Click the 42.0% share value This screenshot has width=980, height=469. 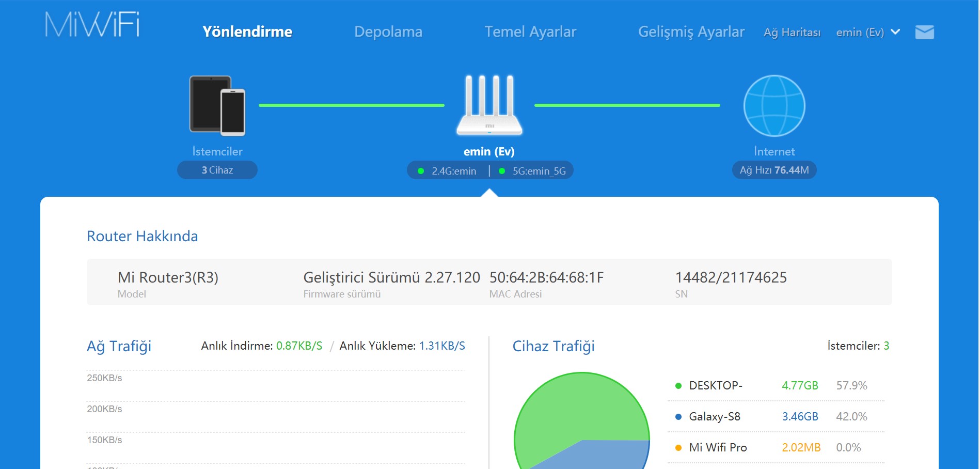tap(851, 416)
